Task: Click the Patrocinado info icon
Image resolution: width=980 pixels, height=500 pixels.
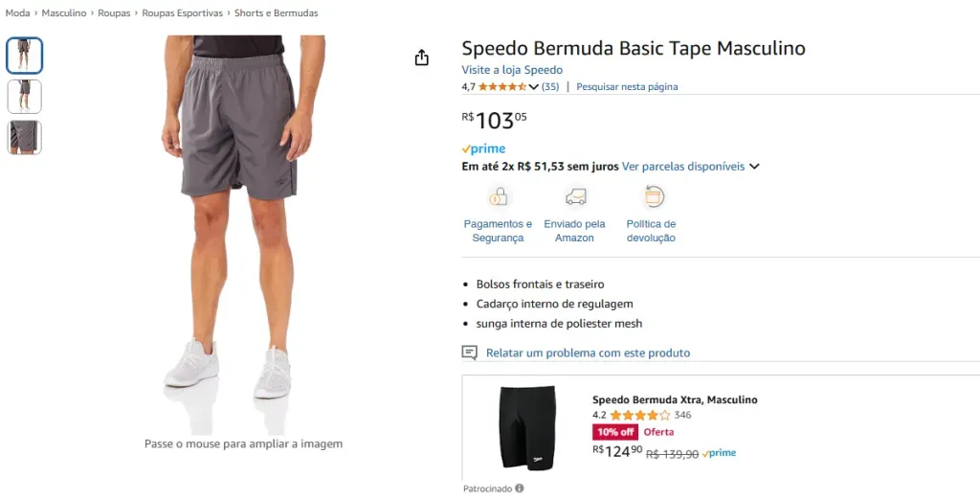Action: point(520,489)
